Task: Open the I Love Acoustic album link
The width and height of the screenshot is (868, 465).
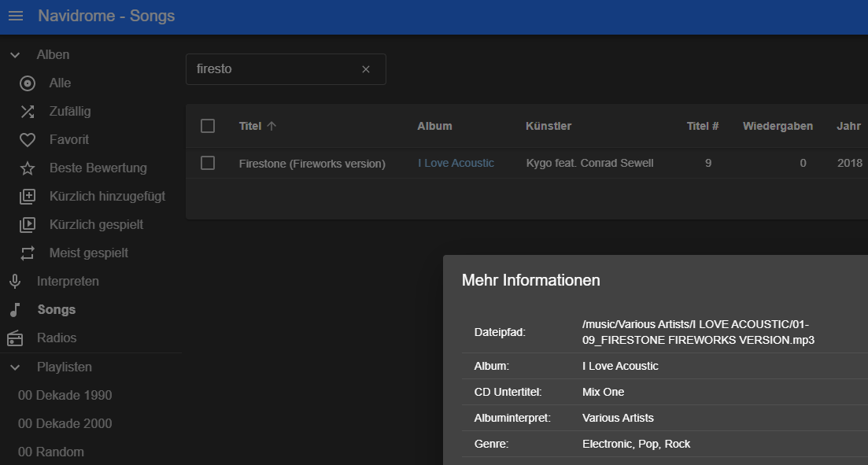Action: [456, 163]
